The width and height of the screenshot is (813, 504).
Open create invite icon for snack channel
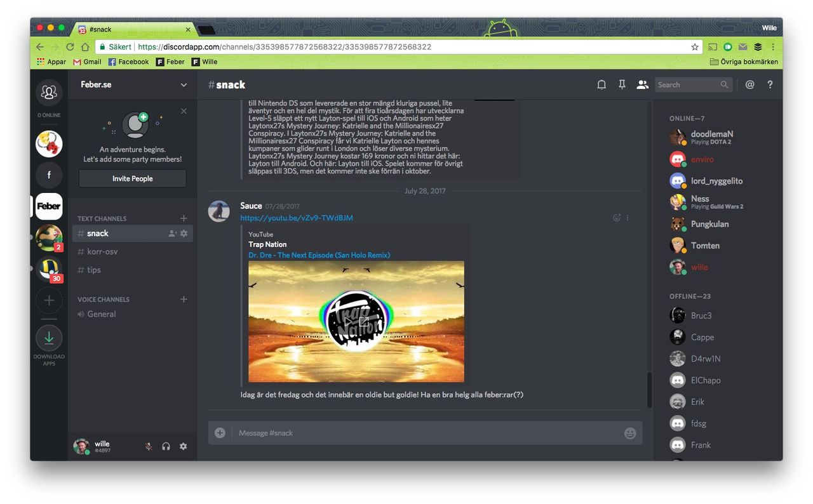click(172, 234)
